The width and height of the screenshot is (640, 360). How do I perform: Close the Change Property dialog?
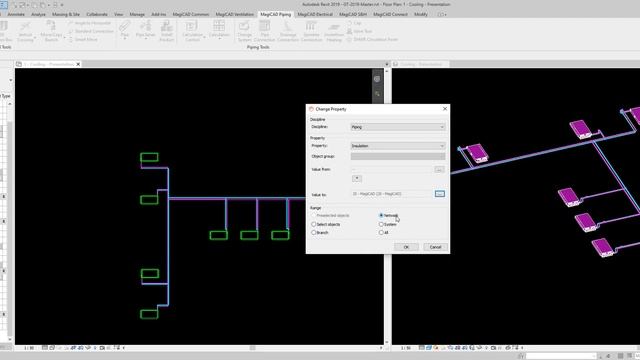(x=445, y=109)
